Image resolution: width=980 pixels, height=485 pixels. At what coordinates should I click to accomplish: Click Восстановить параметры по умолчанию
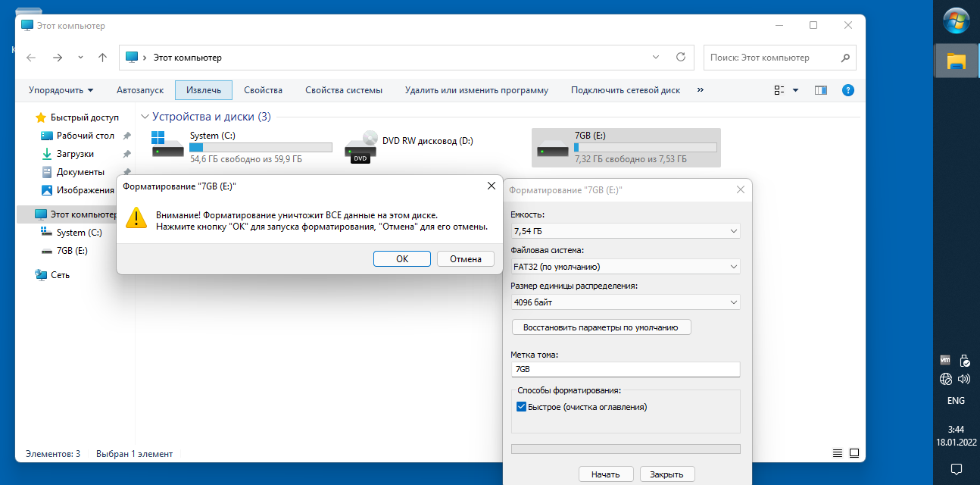(x=602, y=327)
